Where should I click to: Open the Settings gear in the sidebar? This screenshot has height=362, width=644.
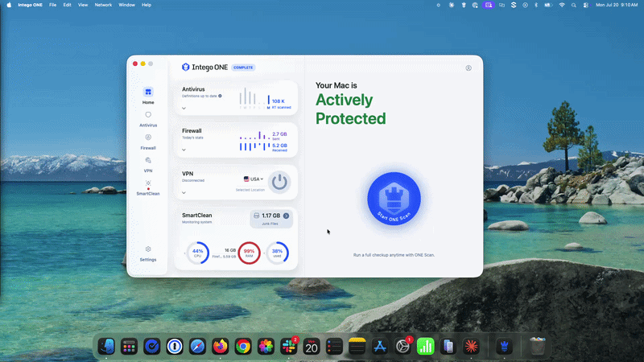point(148,253)
